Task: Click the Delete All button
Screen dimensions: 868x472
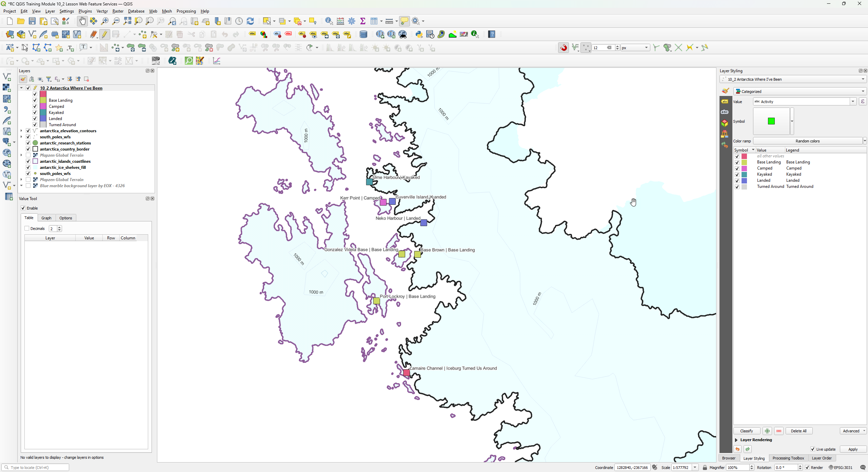Action: tap(798, 431)
